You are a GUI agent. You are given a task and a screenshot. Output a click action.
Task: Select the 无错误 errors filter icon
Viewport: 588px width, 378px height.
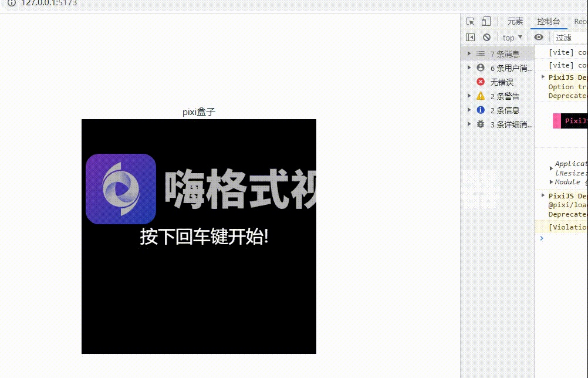pyautogui.click(x=479, y=82)
